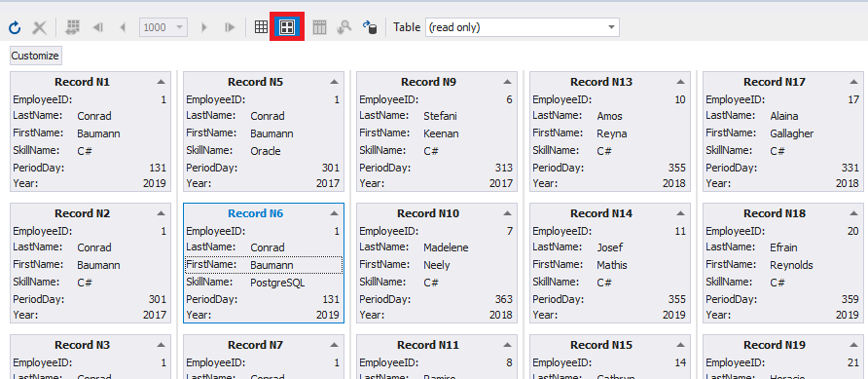Click PeriodDay 359 in Record N18

850,300
